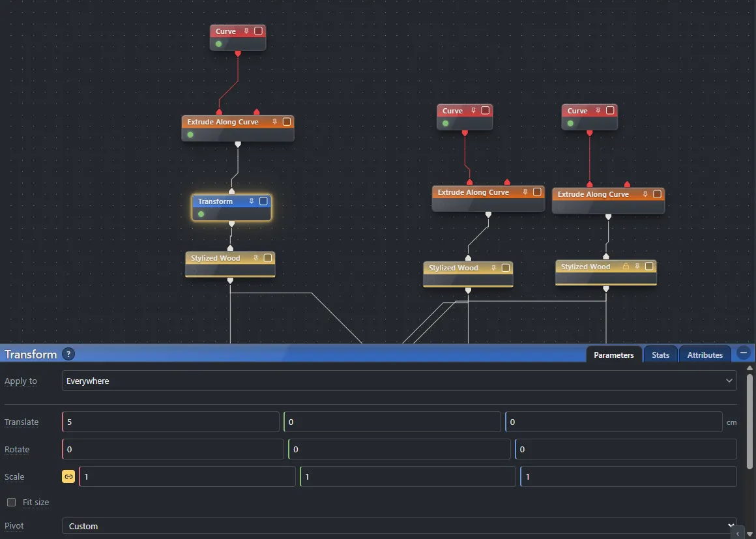
Task: Click pin icon on the rightmost Extrude Along Curve
Action: 645,194
